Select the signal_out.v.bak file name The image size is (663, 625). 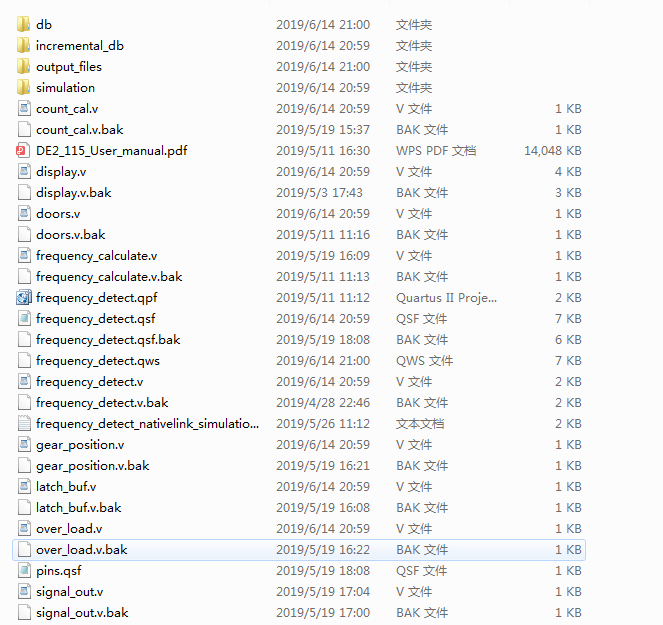click(x=82, y=613)
